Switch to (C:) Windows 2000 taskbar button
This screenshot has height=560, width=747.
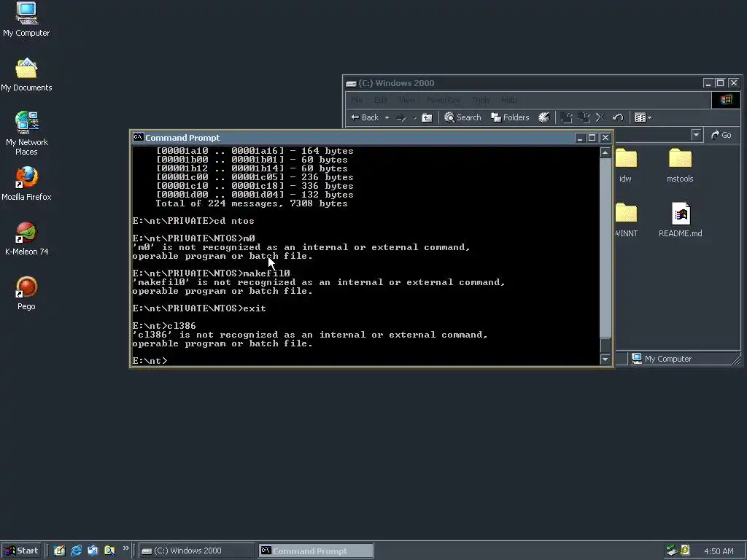(x=197, y=551)
